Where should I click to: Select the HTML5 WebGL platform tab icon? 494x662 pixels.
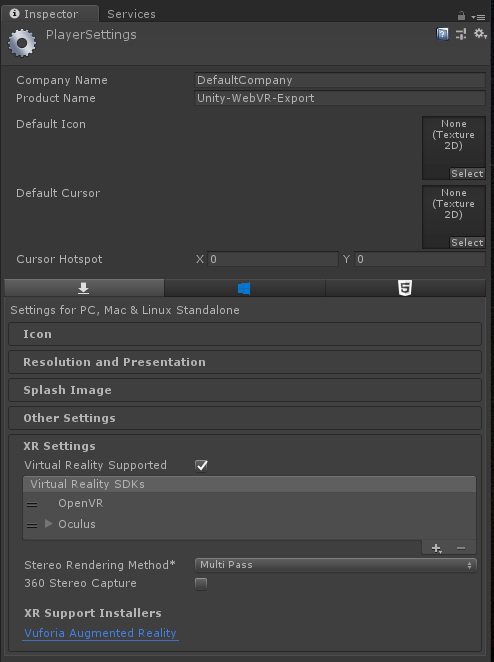point(405,288)
